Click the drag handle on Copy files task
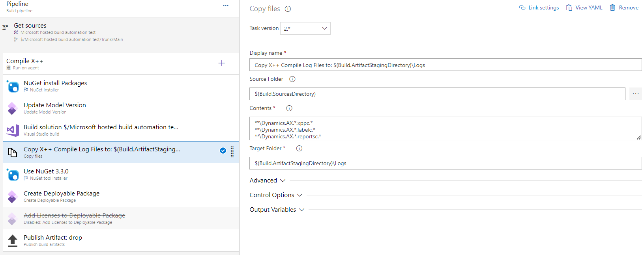644x255 pixels. point(232,152)
